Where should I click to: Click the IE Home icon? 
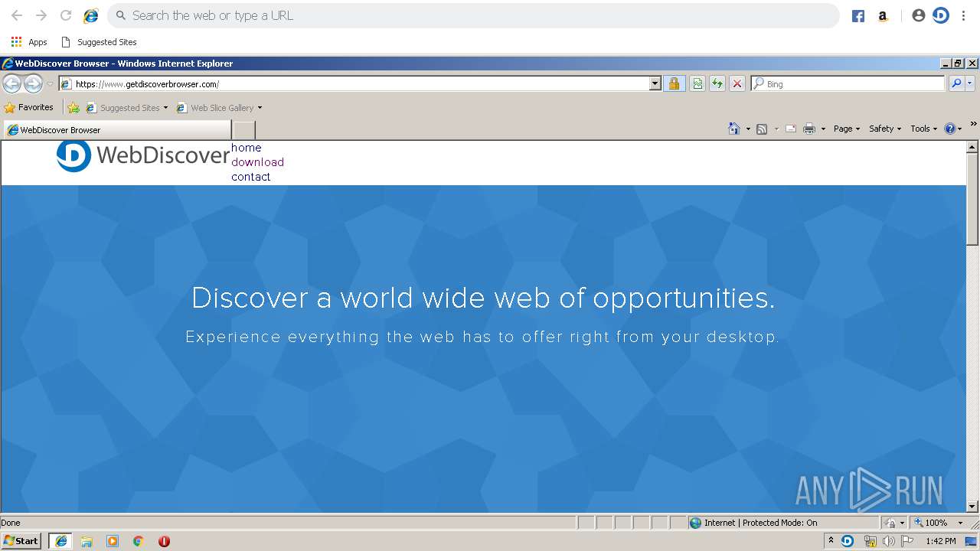coord(734,129)
